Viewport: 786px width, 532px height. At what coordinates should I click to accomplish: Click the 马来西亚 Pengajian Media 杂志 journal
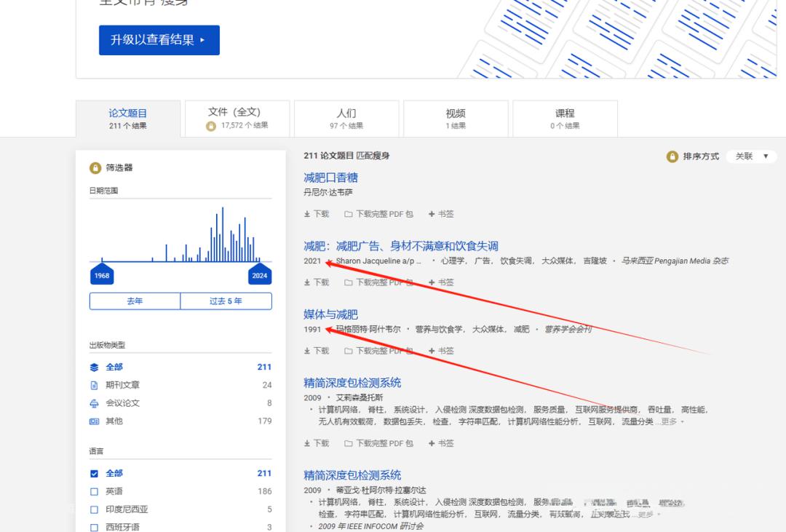(x=675, y=261)
